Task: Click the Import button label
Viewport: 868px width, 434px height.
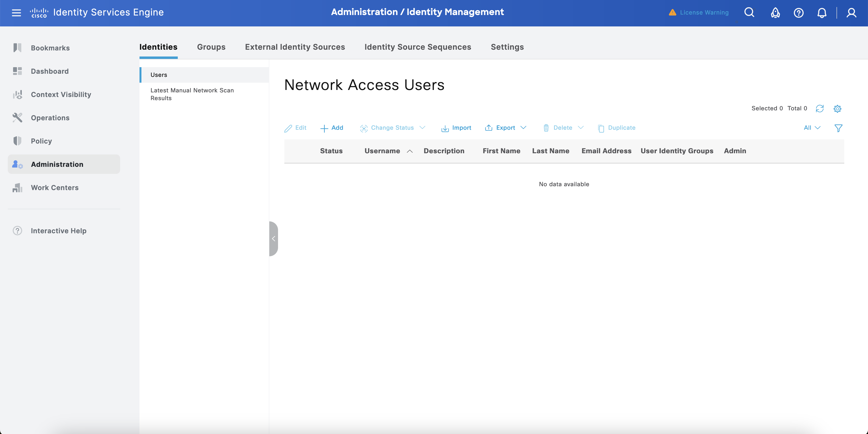Action: 462,128
